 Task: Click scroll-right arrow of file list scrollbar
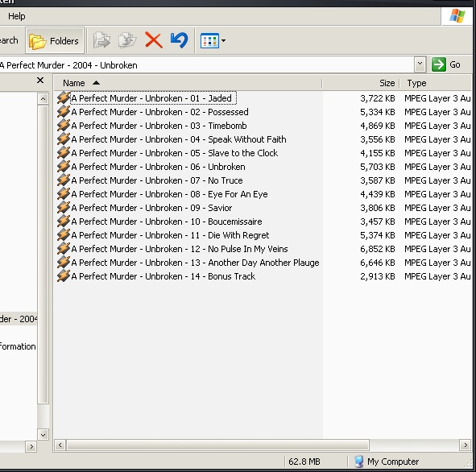point(466,445)
